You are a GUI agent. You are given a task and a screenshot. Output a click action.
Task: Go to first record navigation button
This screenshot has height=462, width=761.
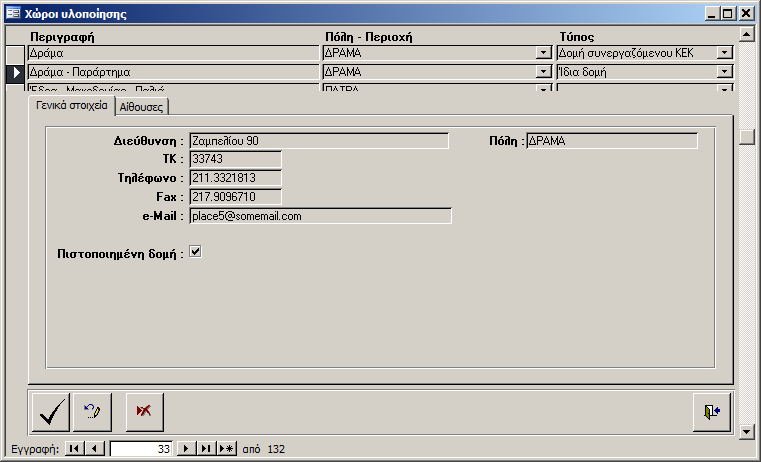coord(74,450)
